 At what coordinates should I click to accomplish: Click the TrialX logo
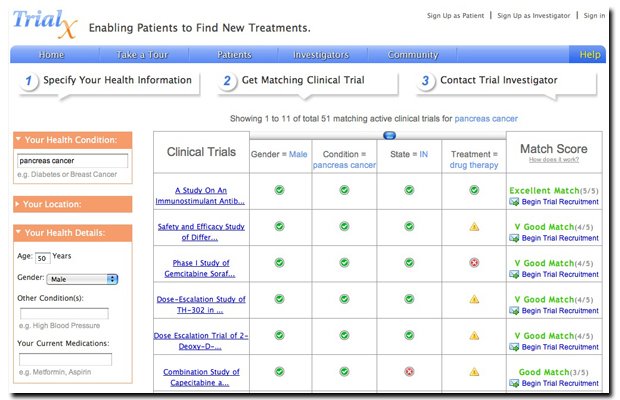click(45, 24)
